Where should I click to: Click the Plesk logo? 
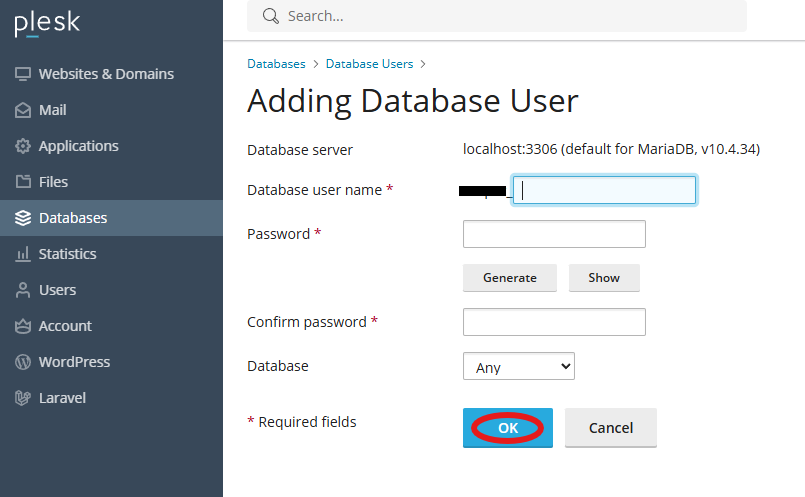pos(47,24)
